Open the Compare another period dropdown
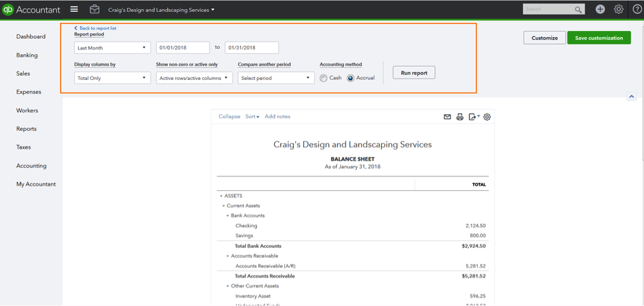Image resolution: width=644 pixels, height=306 pixels. (276, 78)
